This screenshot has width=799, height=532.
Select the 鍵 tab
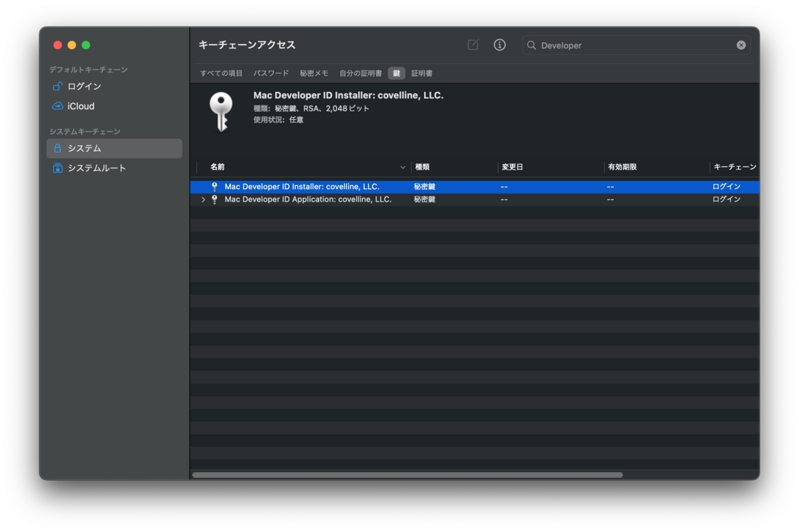click(x=397, y=73)
